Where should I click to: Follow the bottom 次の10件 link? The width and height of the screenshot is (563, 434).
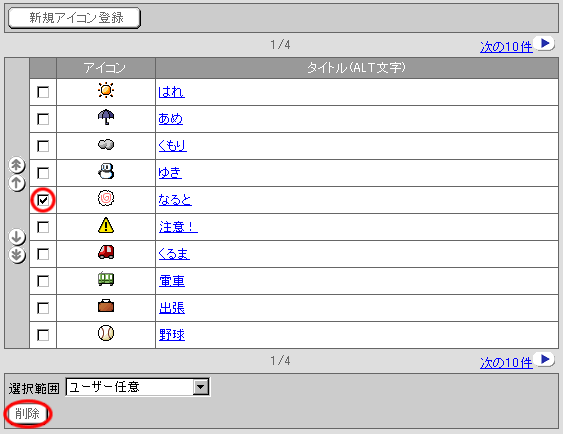coord(506,363)
